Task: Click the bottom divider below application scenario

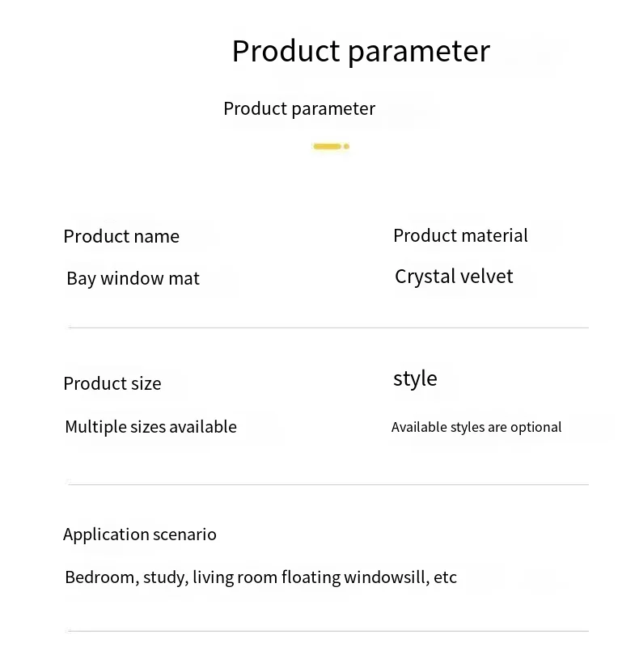Action: pyautogui.click(x=328, y=631)
